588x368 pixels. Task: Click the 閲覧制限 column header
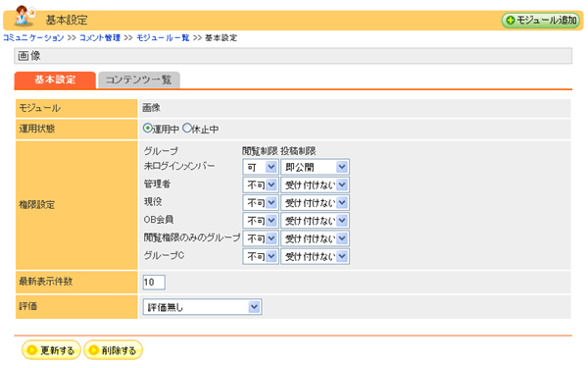tap(260, 151)
